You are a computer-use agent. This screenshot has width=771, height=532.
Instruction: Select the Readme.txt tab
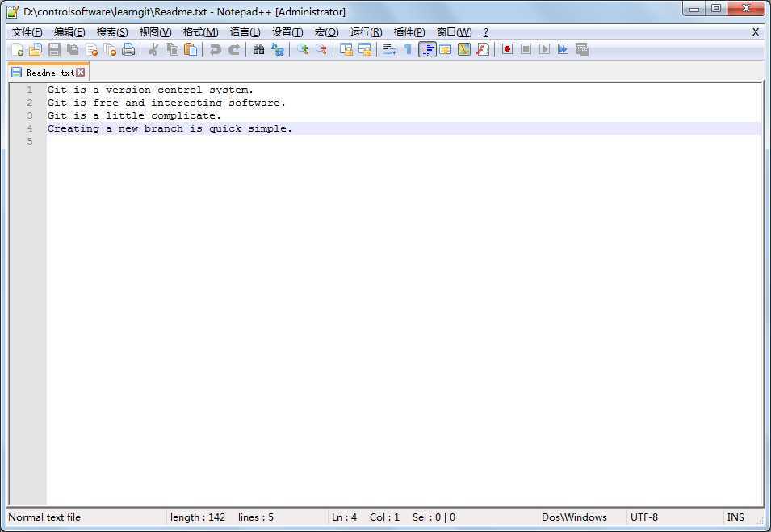(48, 73)
